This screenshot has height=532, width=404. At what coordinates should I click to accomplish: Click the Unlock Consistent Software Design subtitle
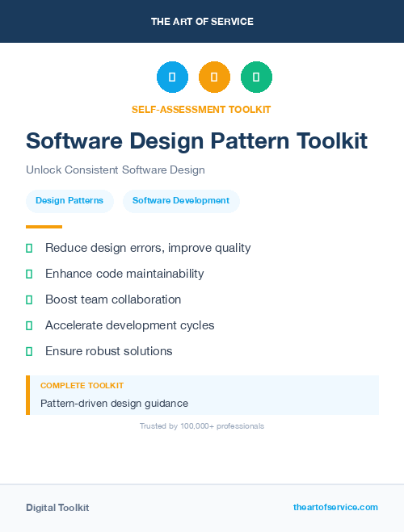click(x=116, y=170)
